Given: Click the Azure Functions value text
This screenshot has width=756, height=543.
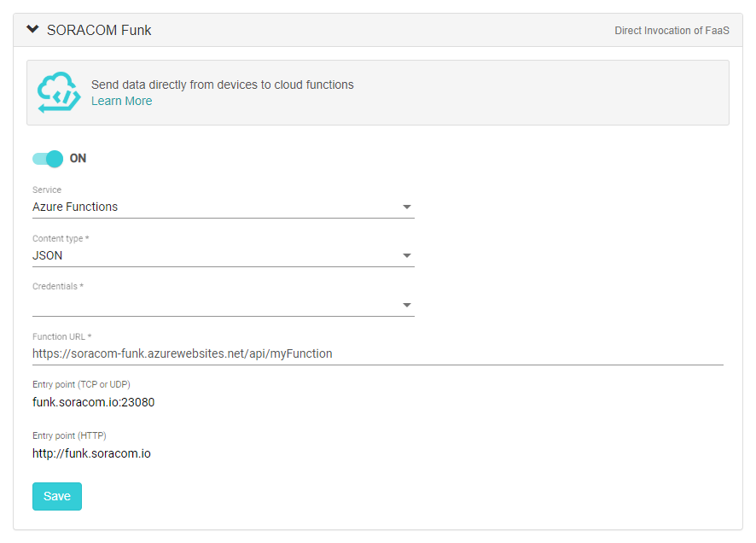Looking at the screenshot, I should (x=73, y=207).
